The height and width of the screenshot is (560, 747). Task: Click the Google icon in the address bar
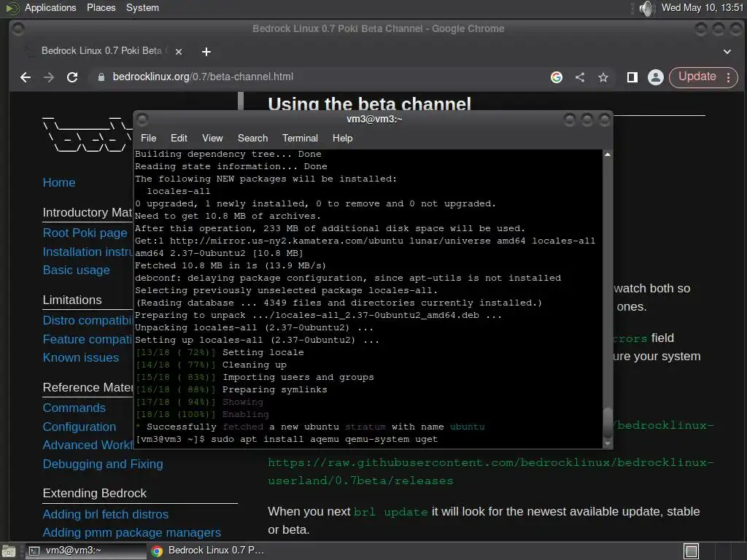pos(557,77)
